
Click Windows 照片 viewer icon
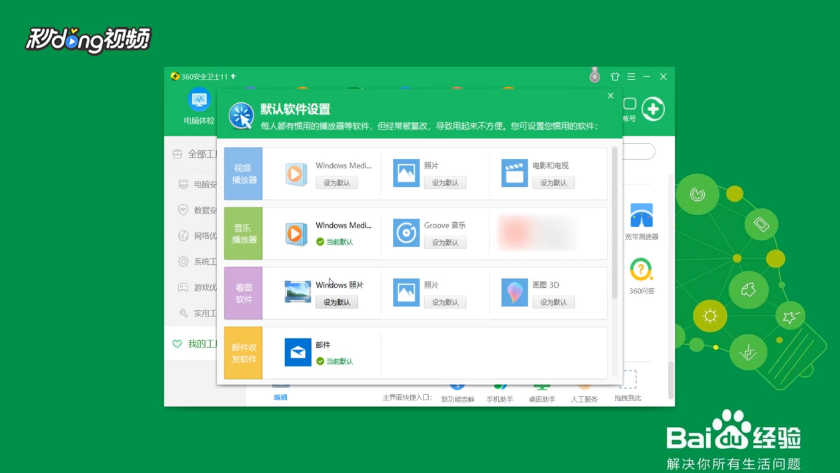[297, 292]
